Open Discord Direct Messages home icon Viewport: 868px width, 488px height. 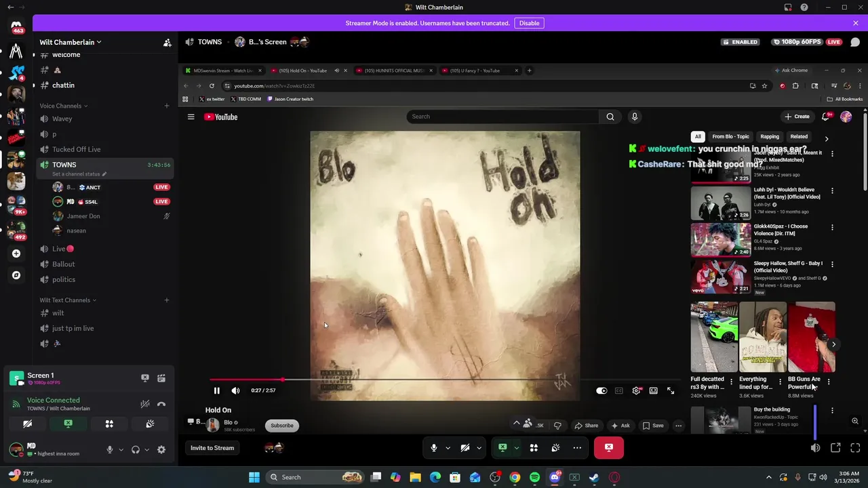pos(16,26)
